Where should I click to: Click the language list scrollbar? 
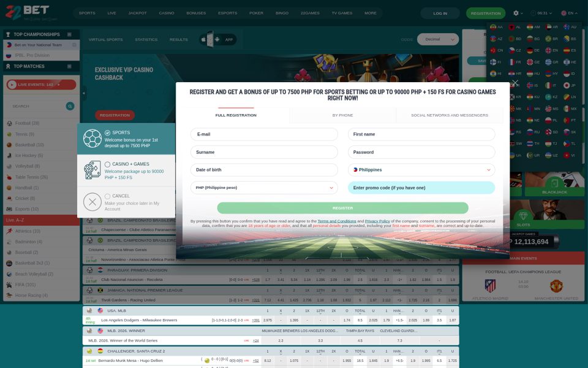point(583,94)
